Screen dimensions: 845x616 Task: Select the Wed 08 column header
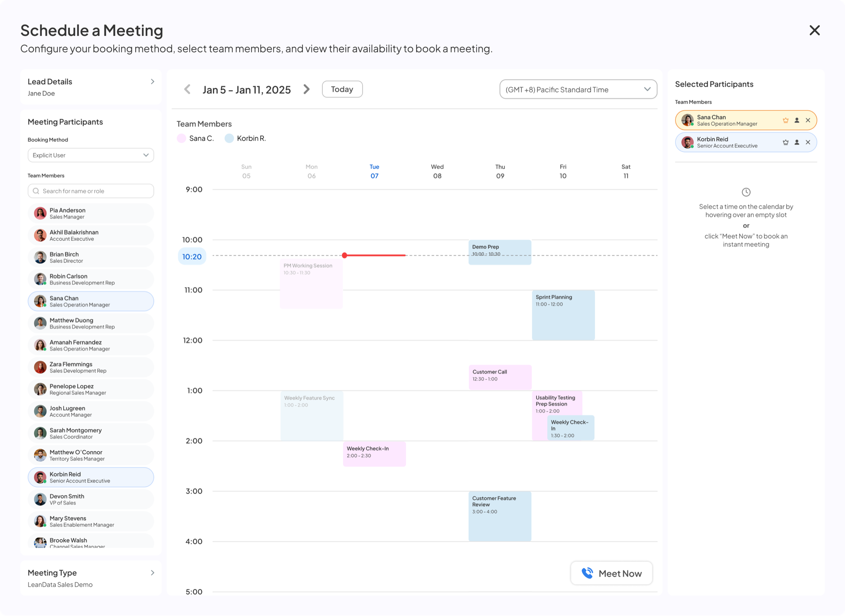coord(437,171)
